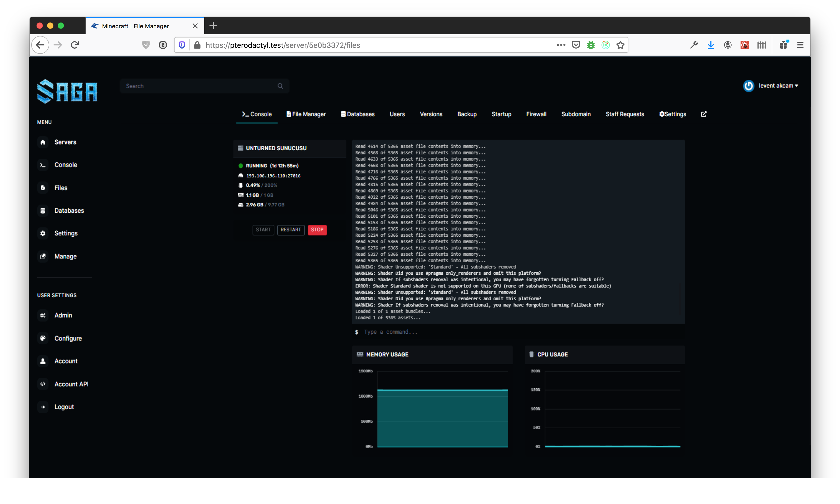Expand page actions three-dot menu in URL bar
Screen dimensions: 840x504
(561, 45)
